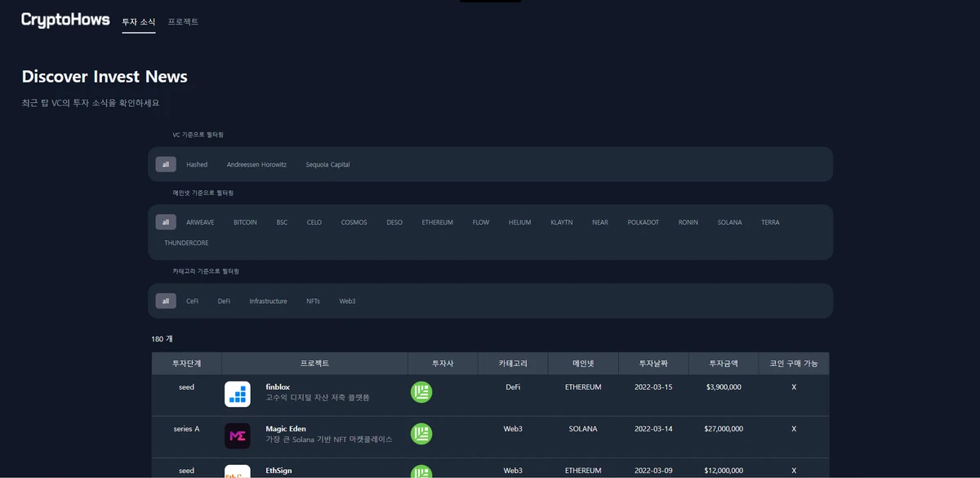Click the 프로젝트 column header

pos(314,364)
